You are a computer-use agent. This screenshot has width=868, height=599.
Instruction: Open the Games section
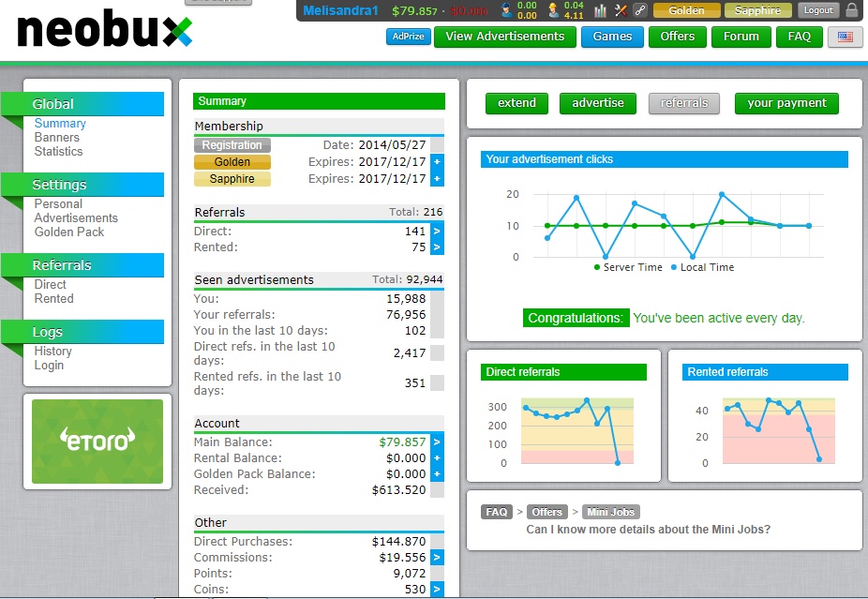coord(612,37)
